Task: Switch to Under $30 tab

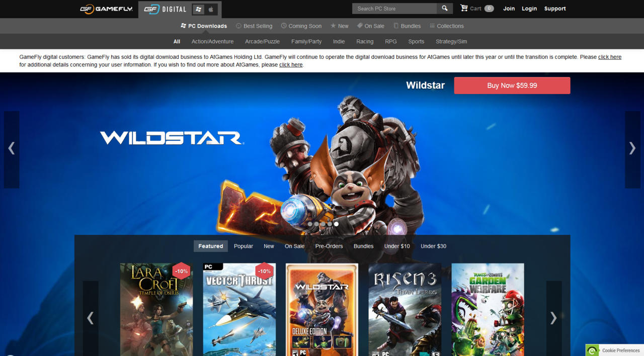Action: (x=434, y=246)
